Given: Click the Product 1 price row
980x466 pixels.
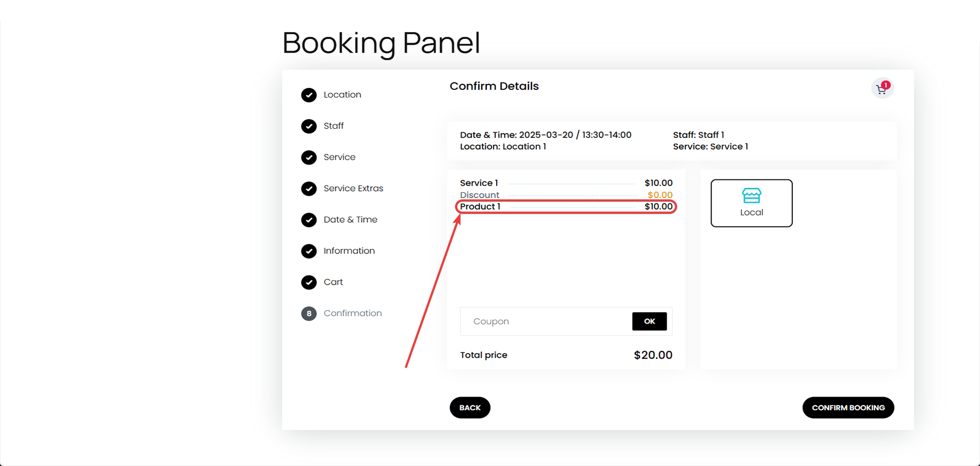Looking at the screenshot, I should [x=566, y=206].
